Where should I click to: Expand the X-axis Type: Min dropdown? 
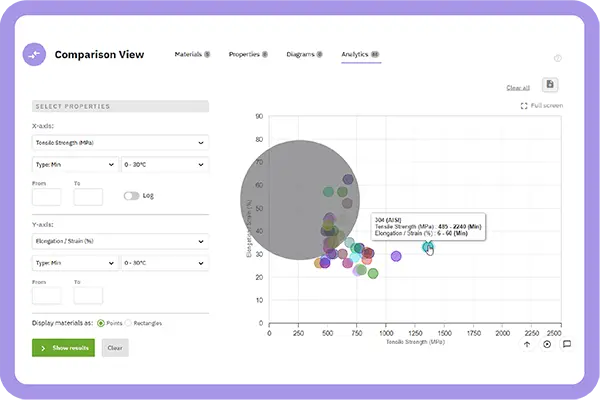74,164
